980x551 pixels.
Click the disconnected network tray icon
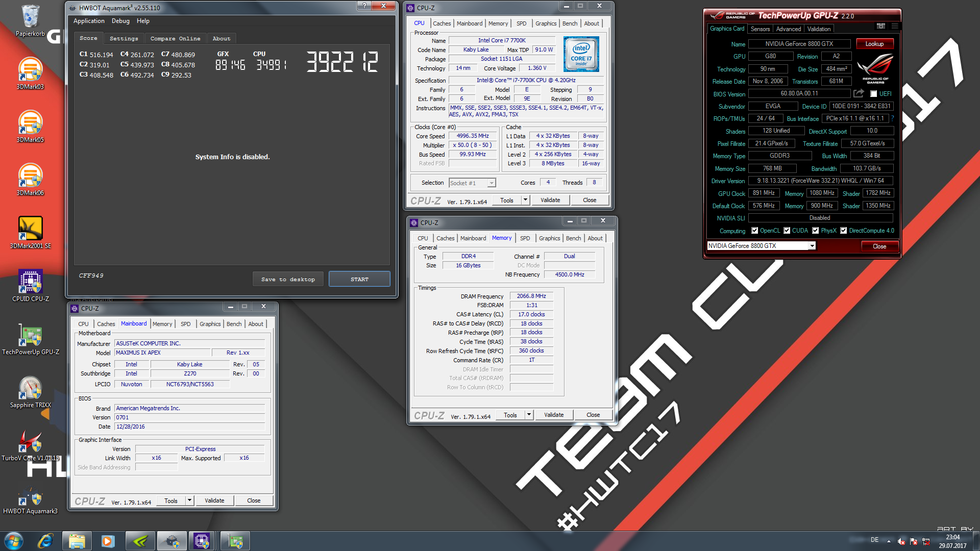(926, 541)
